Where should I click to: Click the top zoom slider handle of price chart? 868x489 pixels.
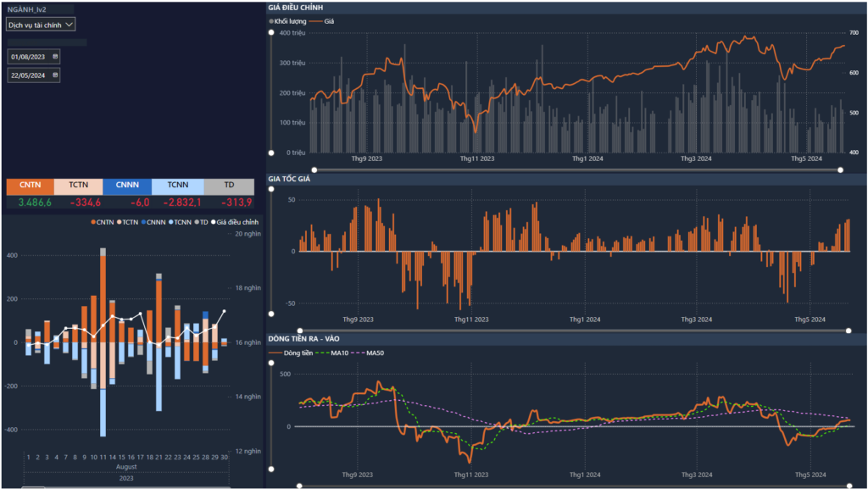(x=271, y=33)
